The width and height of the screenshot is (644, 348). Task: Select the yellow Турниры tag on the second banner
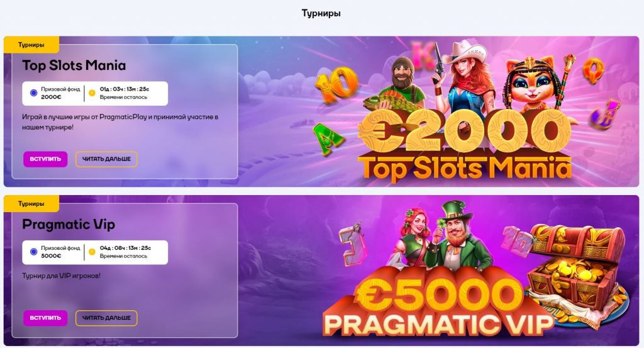coord(31,204)
